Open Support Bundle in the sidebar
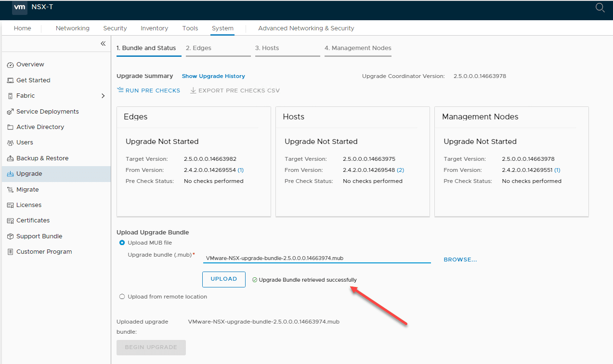Screen dimensions: 613x364 click(x=10, y=236)
